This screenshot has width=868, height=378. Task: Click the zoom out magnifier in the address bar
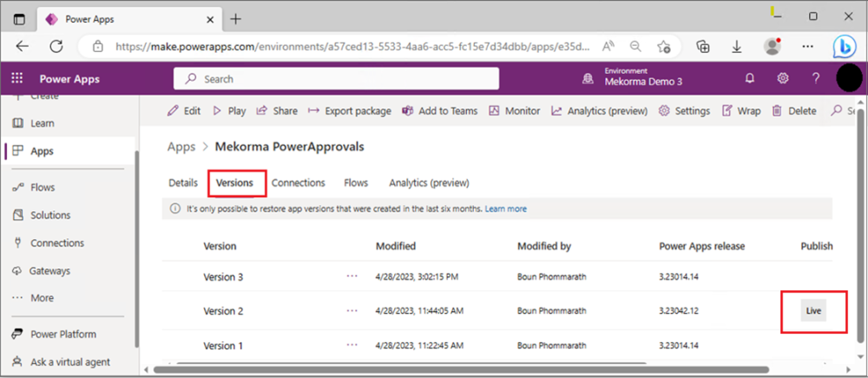635,47
